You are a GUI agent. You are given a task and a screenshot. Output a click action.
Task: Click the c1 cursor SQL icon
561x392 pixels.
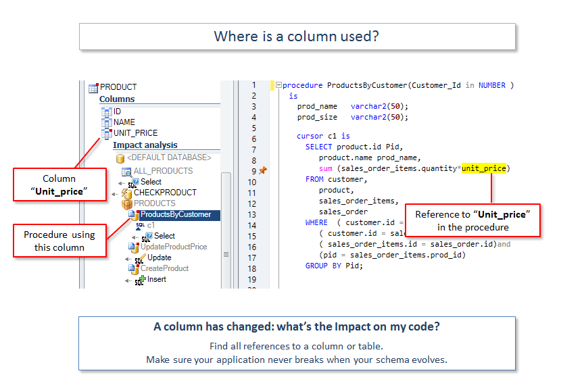coord(140,226)
